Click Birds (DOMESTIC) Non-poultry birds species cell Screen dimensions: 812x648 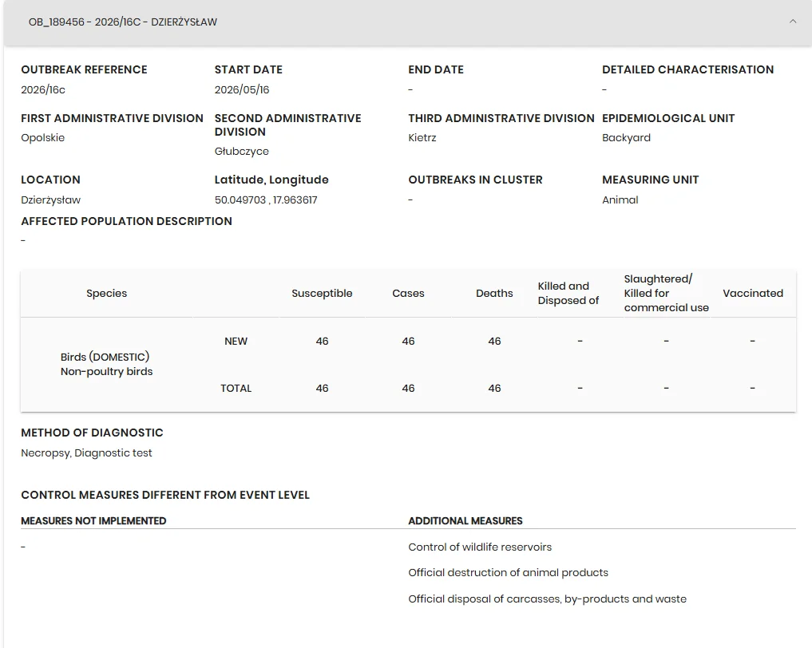106,364
